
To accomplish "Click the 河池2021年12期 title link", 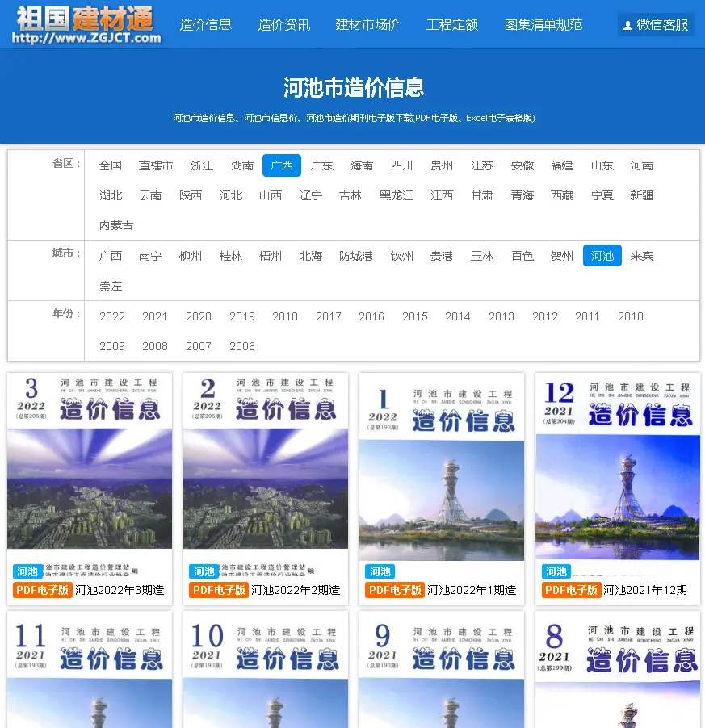I will pos(644,590).
